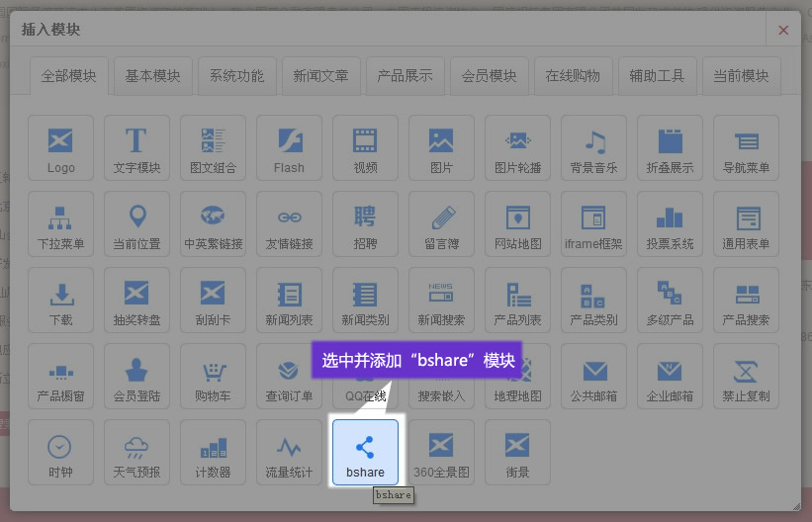Add the 视频 video module
The height and width of the screenshot is (522, 812).
tap(365, 146)
